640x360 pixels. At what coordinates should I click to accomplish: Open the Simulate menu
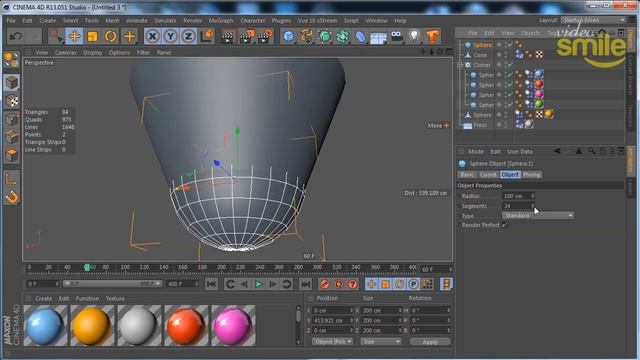coord(165,20)
